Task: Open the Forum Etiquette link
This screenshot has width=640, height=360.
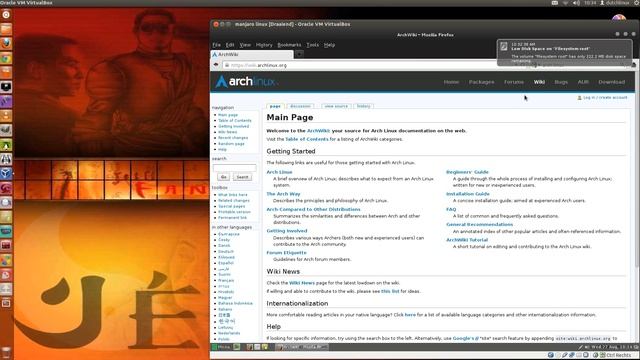Action: [x=287, y=253]
